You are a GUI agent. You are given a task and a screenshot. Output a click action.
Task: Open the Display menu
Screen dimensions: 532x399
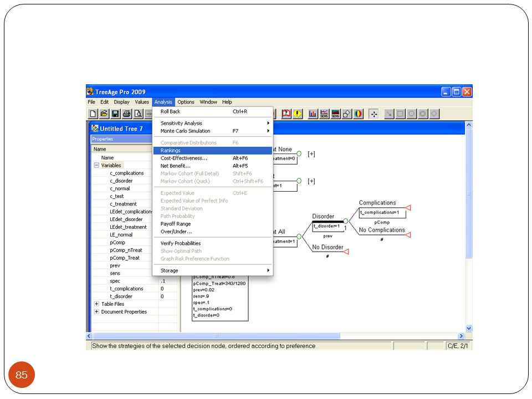click(x=121, y=102)
